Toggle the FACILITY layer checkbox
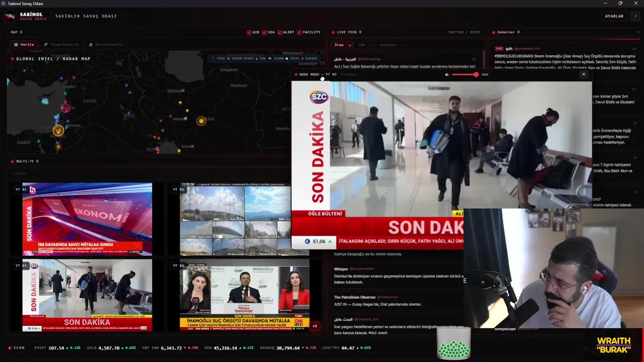644x362 pixels. [299, 32]
